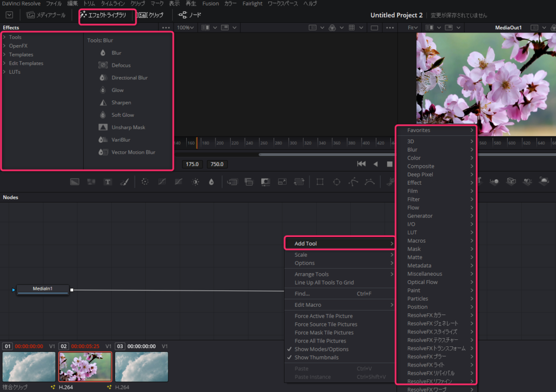Expand the Templates category
556x392 pixels.
(4, 54)
